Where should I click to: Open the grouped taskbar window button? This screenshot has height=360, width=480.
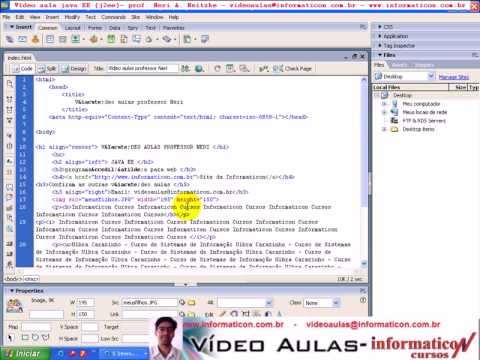coord(124,353)
